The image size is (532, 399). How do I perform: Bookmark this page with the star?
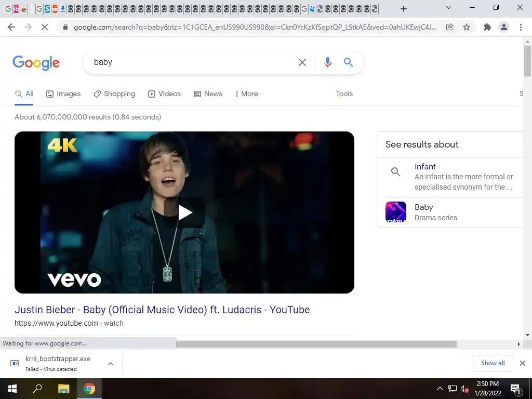[467, 27]
